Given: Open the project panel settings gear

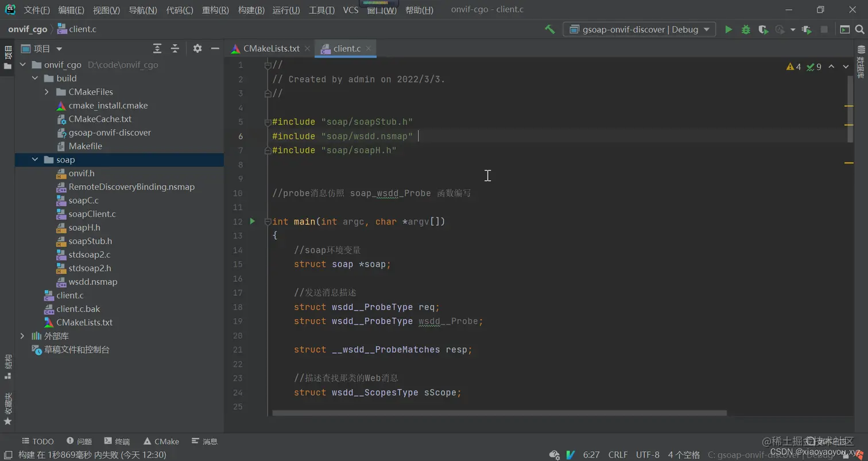Looking at the screenshot, I should (x=197, y=49).
